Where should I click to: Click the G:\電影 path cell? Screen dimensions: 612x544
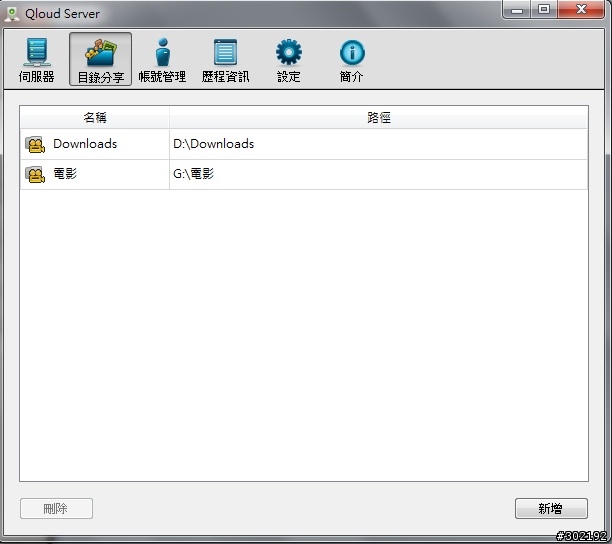tap(378, 174)
